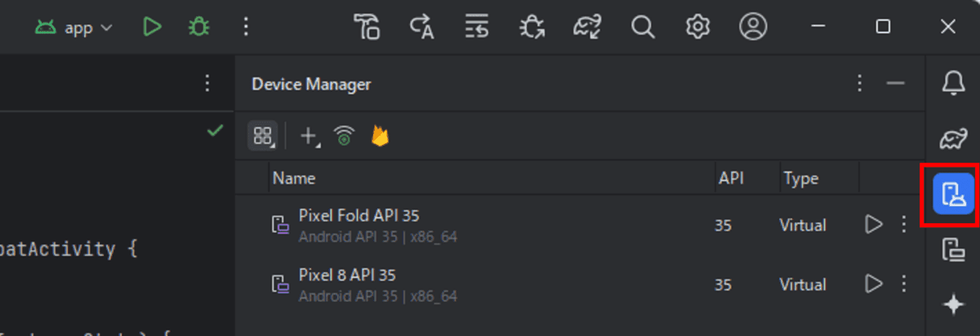
Task: Open the Running Devices tool window
Action: (953, 249)
